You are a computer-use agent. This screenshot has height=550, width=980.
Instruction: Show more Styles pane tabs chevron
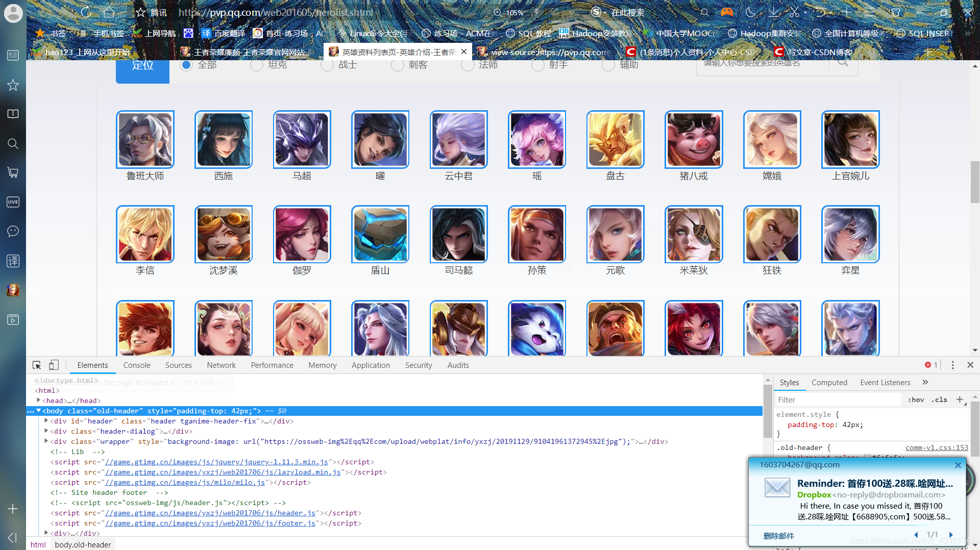pos(925,382)
